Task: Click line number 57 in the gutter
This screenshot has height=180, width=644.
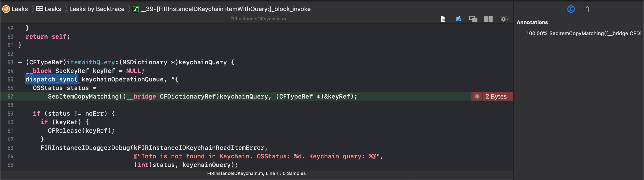Action: click(10, 97)
